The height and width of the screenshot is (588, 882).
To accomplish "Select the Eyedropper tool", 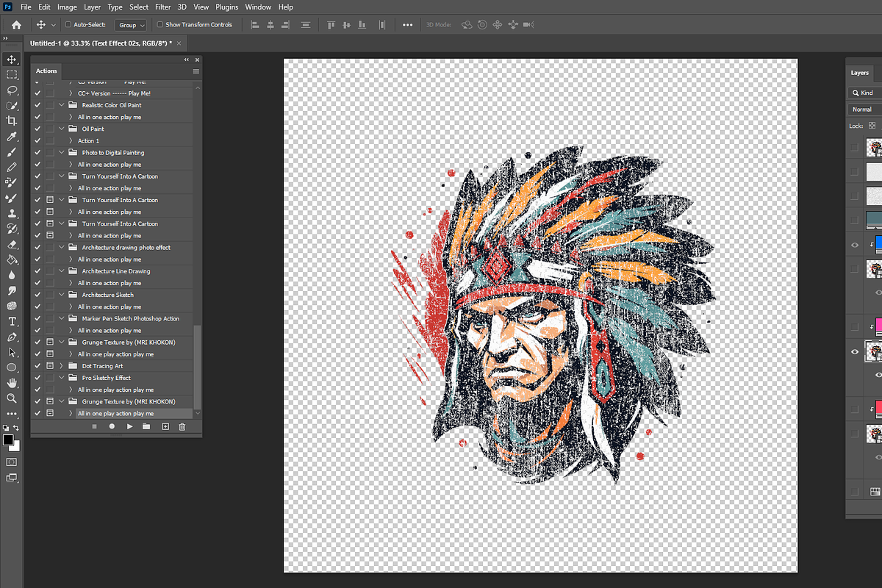I will pyautogui.click(x=12, y=137).
